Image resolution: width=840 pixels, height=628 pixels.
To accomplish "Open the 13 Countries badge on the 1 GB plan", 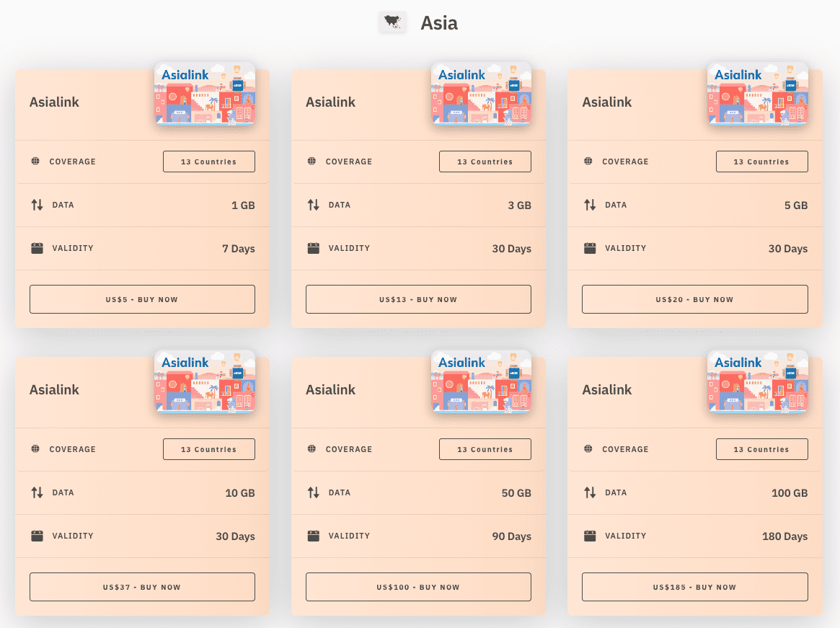I will [209, 162].
